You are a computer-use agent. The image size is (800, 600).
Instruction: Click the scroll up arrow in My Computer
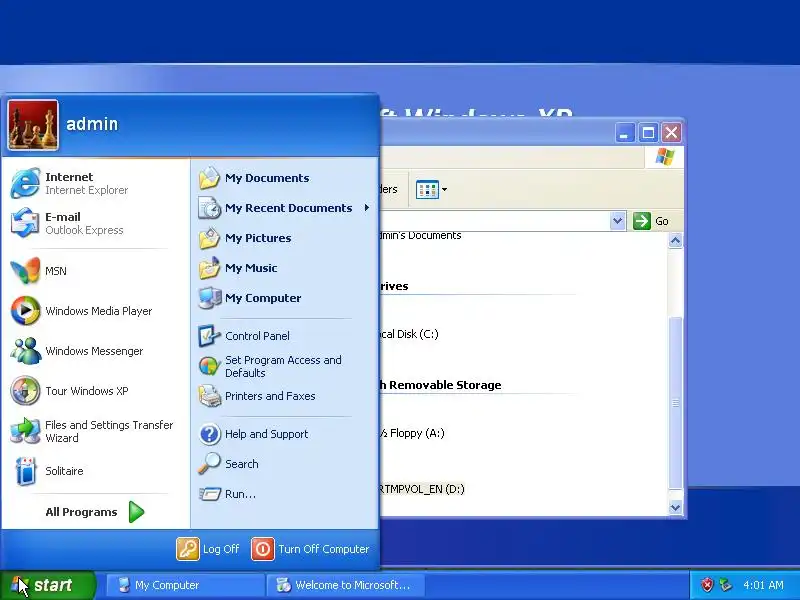[x=676, y=240]
